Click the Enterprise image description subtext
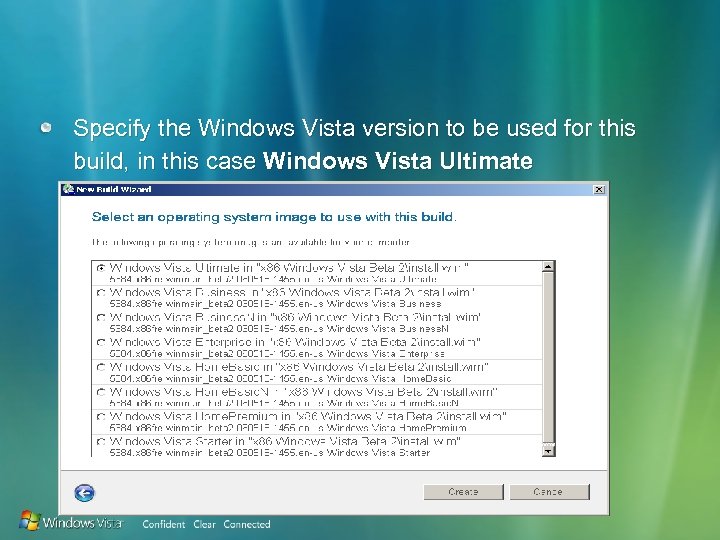This screenshot has height=540, width=720. pos(277,354)
